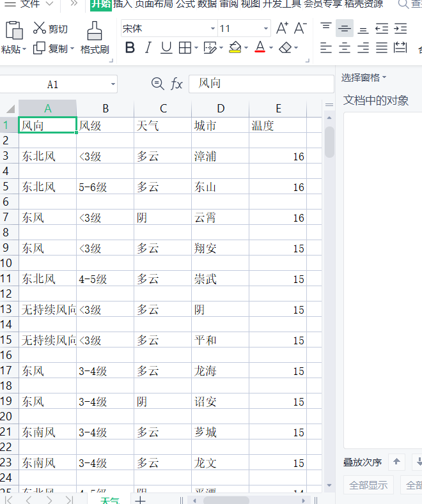Open the 文件 menu
Image resolution: width=422 pixels, height=504 pixels.
(x=30, y=4)
